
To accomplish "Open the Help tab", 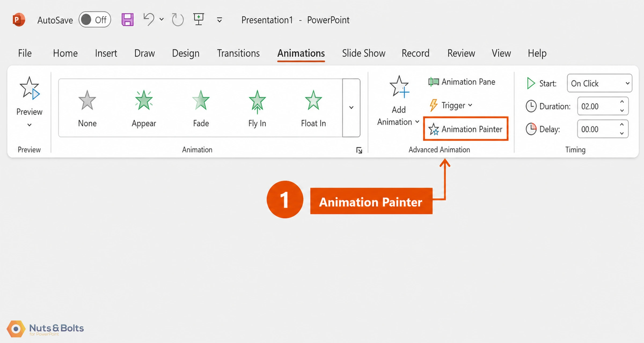I will tap(537, 53).
